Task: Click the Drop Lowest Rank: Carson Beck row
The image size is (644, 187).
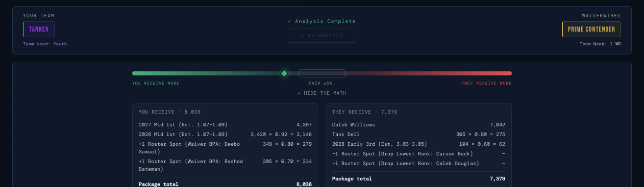Action: [418, 154]
